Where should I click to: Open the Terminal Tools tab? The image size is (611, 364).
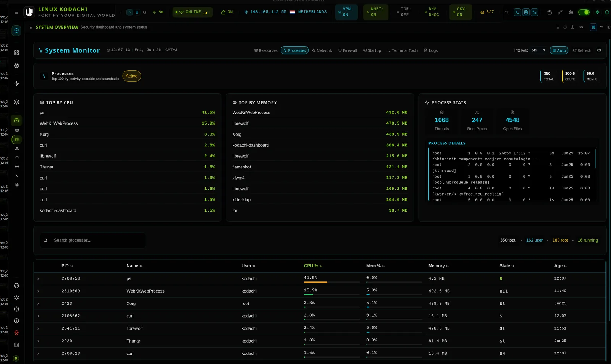tap(402, 50)
